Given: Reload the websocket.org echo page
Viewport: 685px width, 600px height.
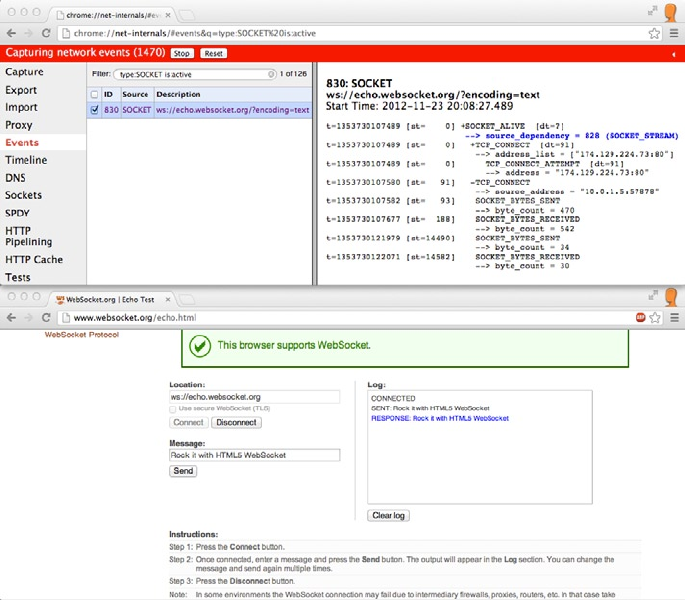Looking at the screenshot, I should (x=46, y=318).
